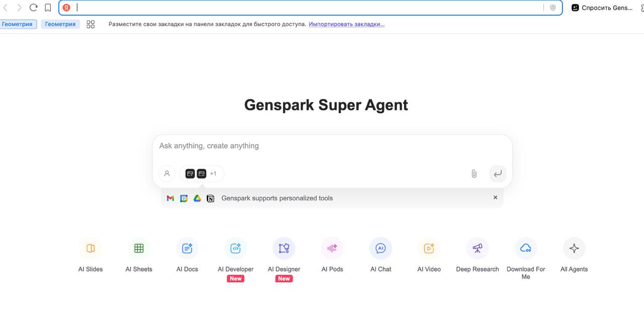
Task: Open the Спросить Genspark side panel button
Action: [x=602, y=8]
